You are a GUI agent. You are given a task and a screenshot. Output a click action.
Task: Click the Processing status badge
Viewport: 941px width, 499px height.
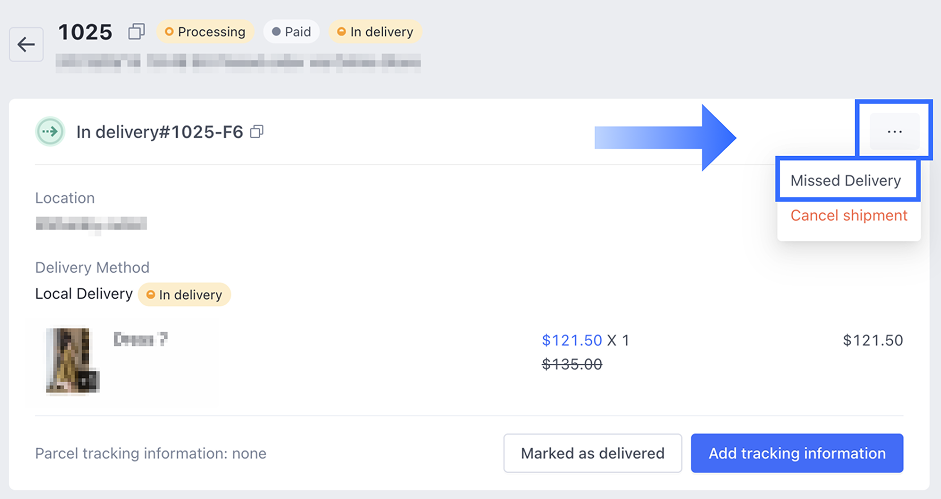[x=205, y=32]
